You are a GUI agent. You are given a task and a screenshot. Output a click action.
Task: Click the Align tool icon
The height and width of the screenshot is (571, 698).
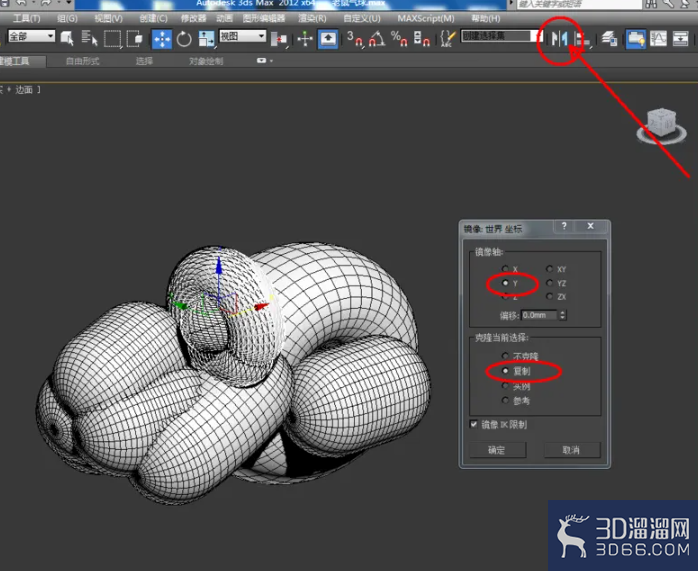coord(582,39)
